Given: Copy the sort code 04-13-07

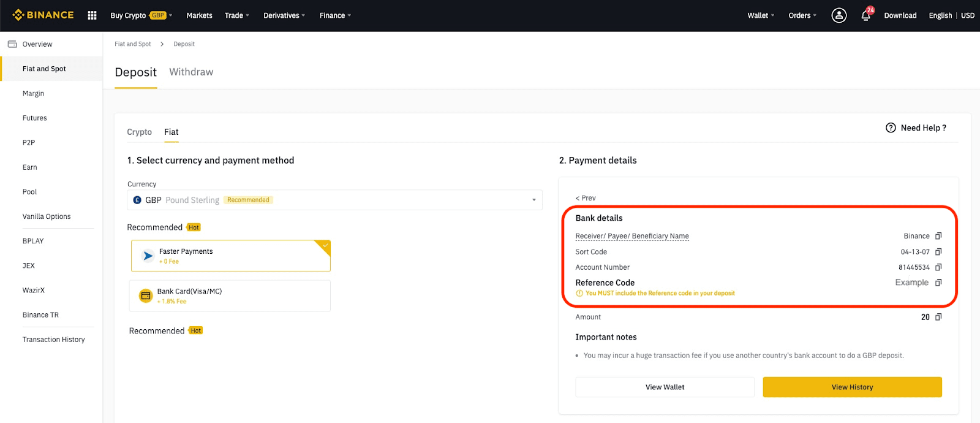Looking at the screenshot, I should pyautogui.click(x=938, y=252).
